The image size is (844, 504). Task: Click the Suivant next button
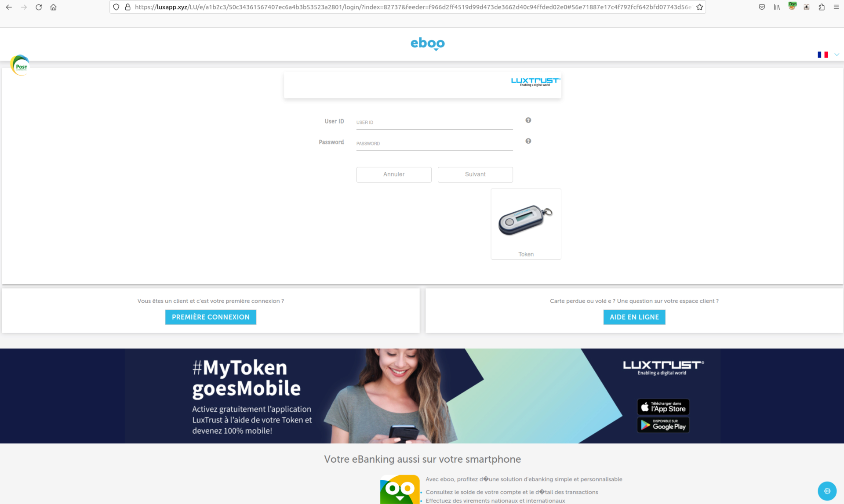[475, 174]
